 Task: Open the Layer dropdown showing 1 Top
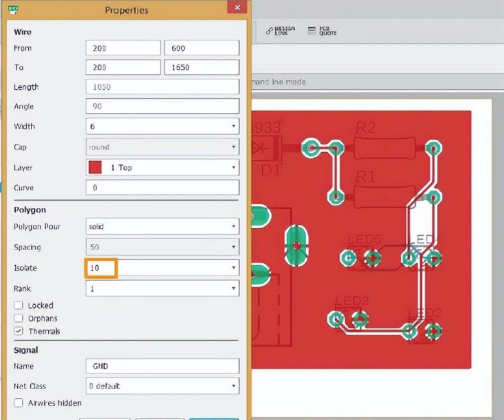[162, 167]
